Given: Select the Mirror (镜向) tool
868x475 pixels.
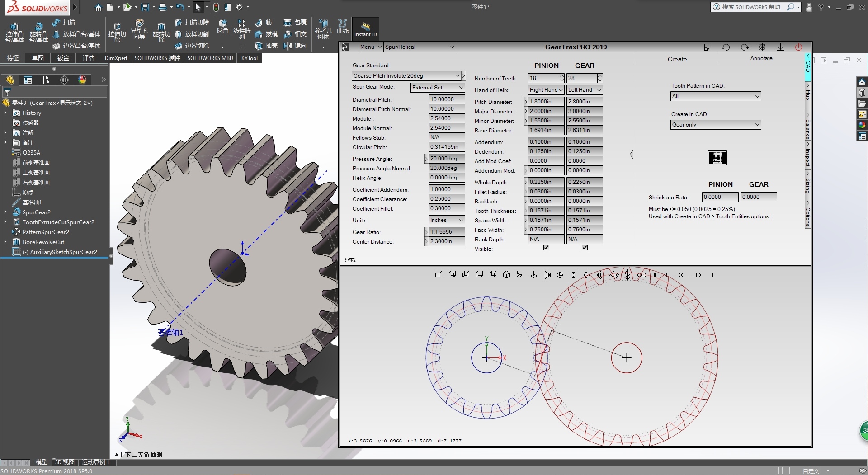Looking at the screenshot, I should click(x=295, y=46).
